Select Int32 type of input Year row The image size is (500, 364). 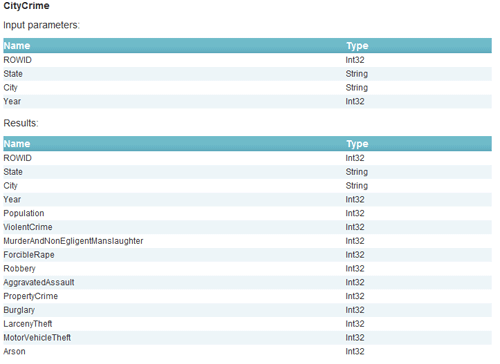tap(355, 101)
